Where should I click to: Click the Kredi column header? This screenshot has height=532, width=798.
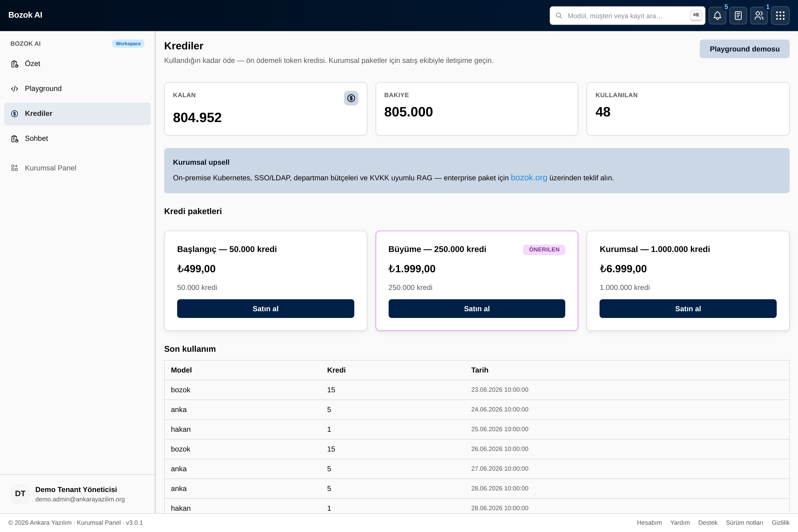[x=336, y=370]
